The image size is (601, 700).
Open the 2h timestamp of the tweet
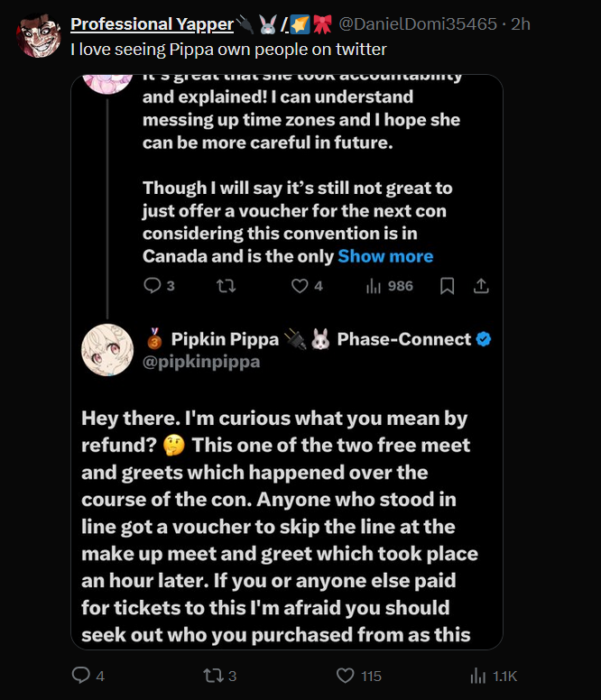coord(522,23)
